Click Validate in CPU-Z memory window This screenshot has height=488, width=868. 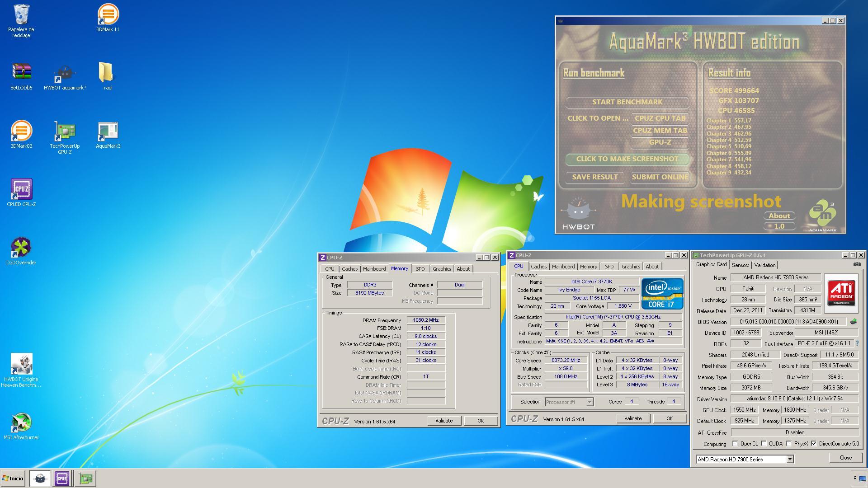pyautogui.click(x=443, y=421)
